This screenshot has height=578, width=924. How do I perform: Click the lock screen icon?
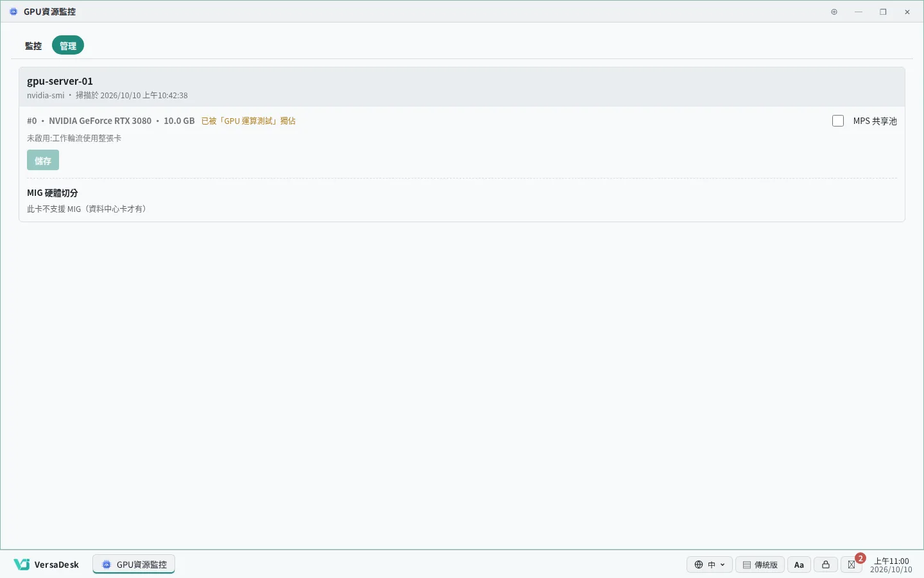pos(826,565)
